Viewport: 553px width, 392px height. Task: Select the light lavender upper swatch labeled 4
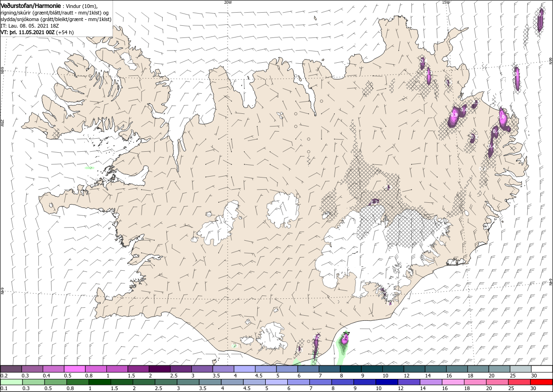[245, 369]
